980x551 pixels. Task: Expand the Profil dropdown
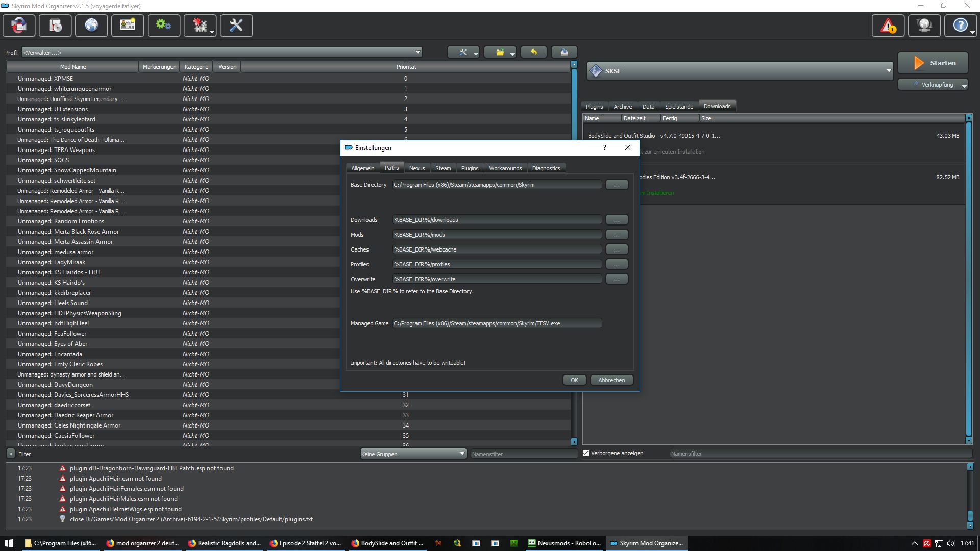pyautogui.click(x=222, y=52)
